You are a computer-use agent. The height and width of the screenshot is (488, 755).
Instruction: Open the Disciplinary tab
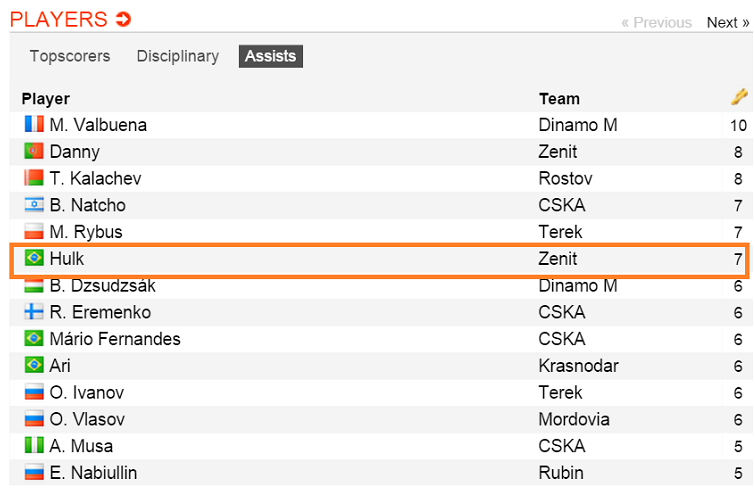pyautogui.click(x=178, y=56)
